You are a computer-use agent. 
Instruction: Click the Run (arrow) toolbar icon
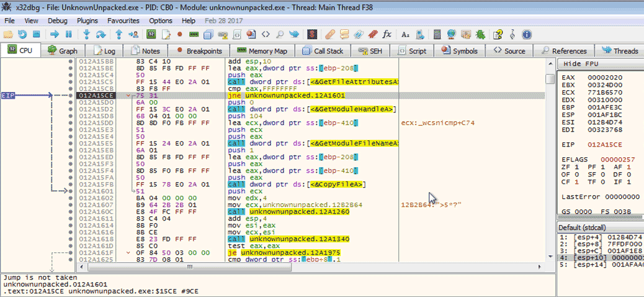pos(53,34)
